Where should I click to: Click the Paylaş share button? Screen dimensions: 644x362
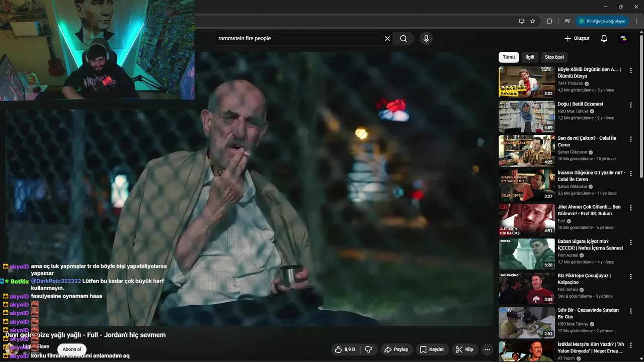tap(396, 349)
